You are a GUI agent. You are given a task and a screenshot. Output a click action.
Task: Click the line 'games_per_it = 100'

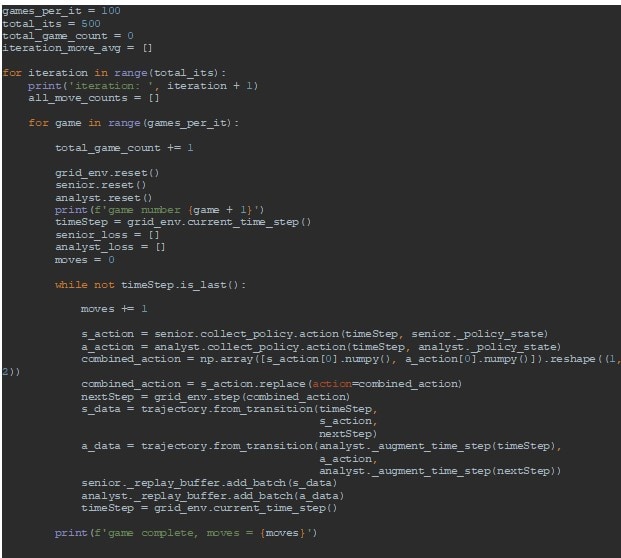pos(61,11)
